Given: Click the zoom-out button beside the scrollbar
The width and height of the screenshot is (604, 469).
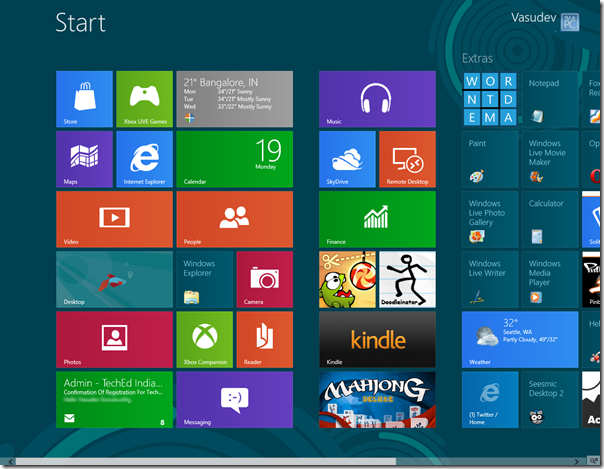Looking at the screenshot, I should tap(592, 461).
